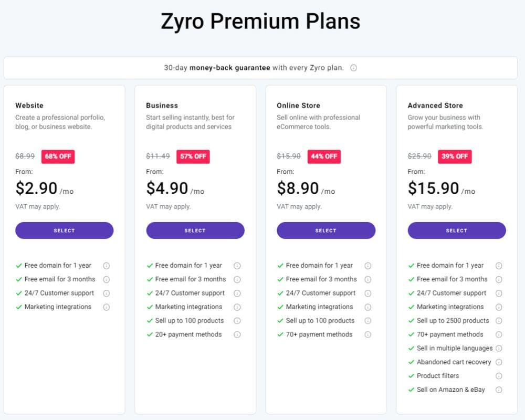Pick the Advanced Store plan
Viewport: 525px width, 420px height.
tap(456, 230)
